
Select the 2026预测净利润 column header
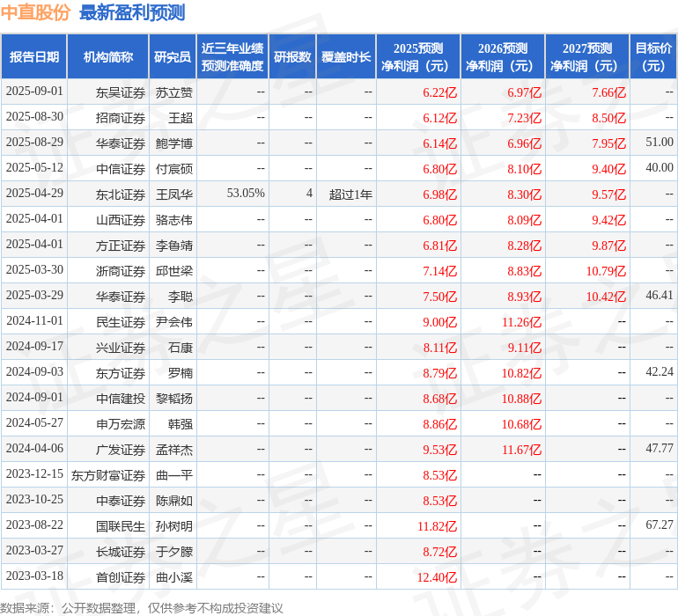coord(503,56)
